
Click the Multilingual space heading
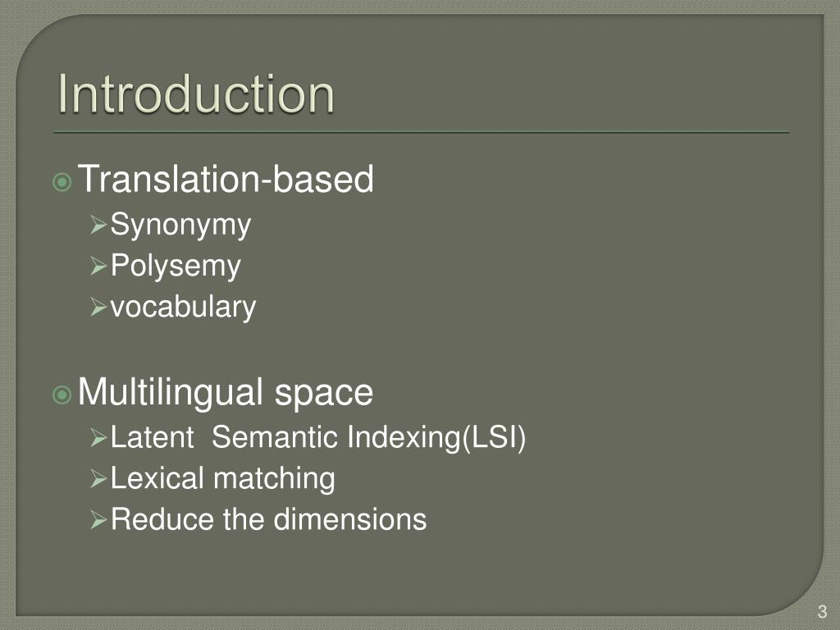tap(225, 393)
